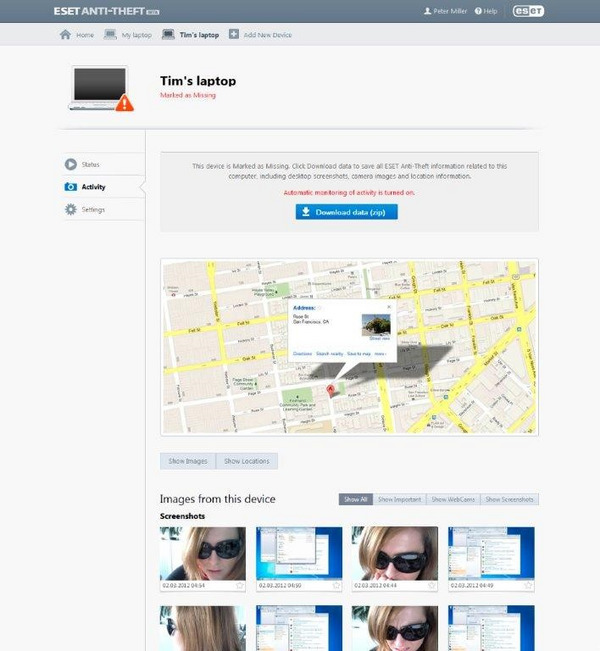Open the My laptop navigation tab
The width and height of the screenshot is (600, 651).
[137, 35]
